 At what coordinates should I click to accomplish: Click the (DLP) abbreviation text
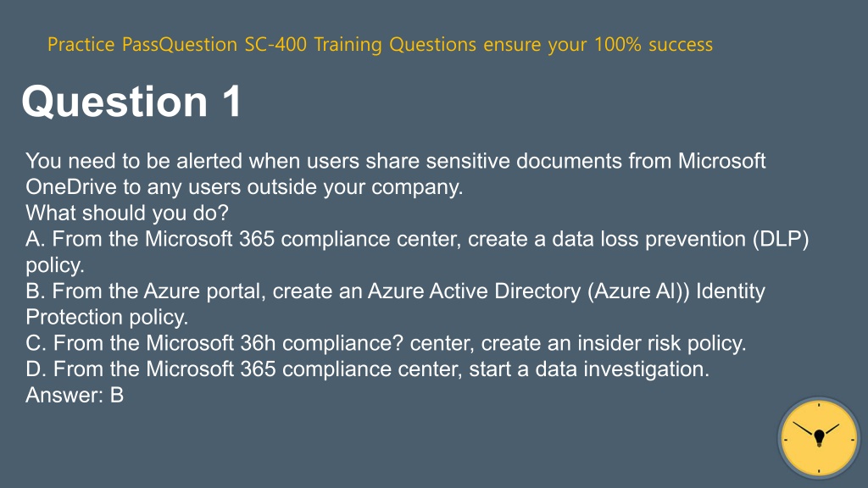pos(781,239)
